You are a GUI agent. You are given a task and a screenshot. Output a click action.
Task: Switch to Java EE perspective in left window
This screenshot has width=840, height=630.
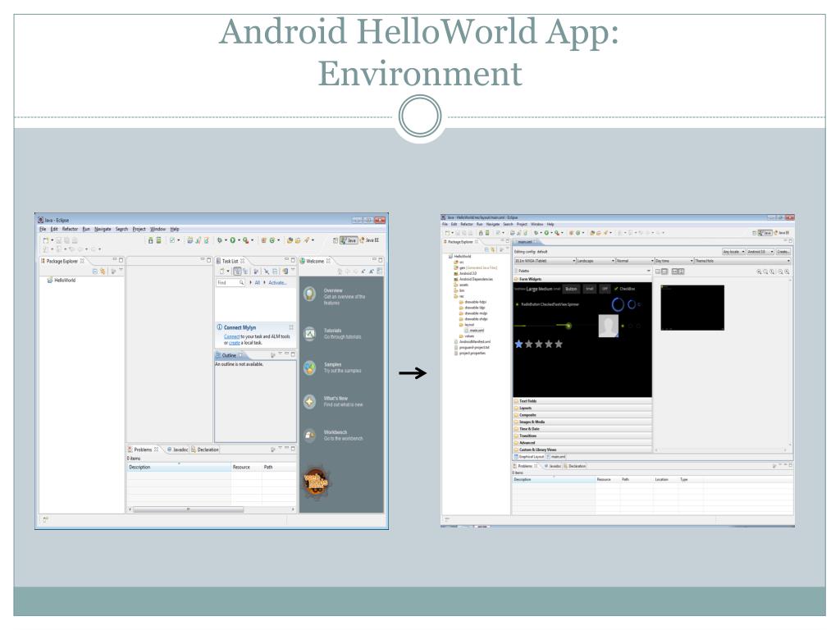point(370,240)
